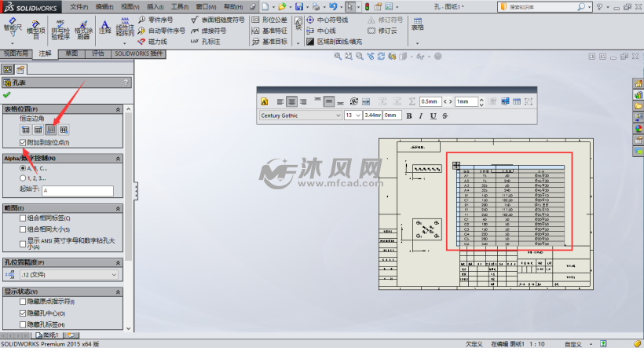
Task: Enable Combine same sizes (组合相同大小)
Action: pyautogui.click(x=23, y=229)
